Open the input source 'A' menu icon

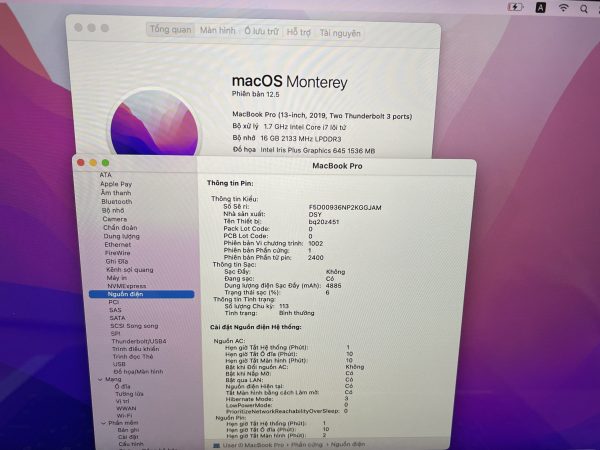point(541,7)
